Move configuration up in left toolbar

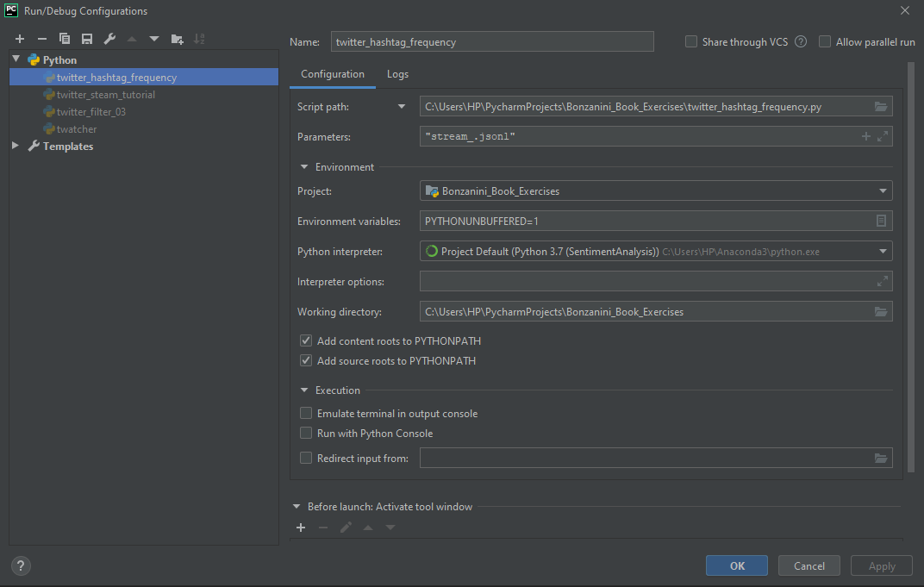click(131, 39)
